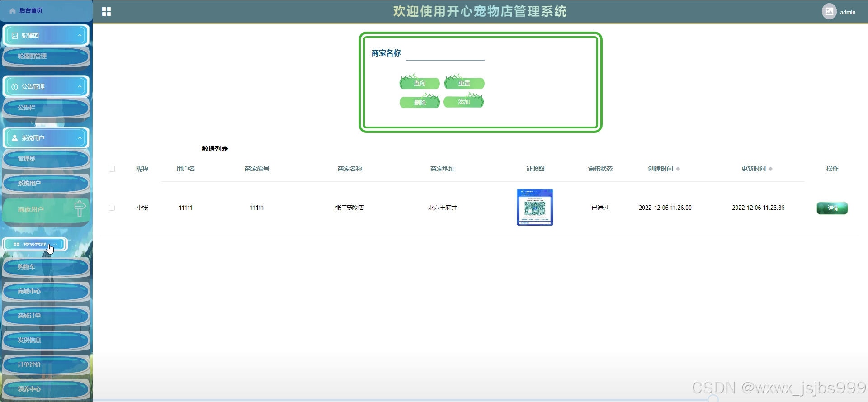This screenshot has height=402, width=868.
Task: Open 系统用户 submenu item
Action: 46,183
